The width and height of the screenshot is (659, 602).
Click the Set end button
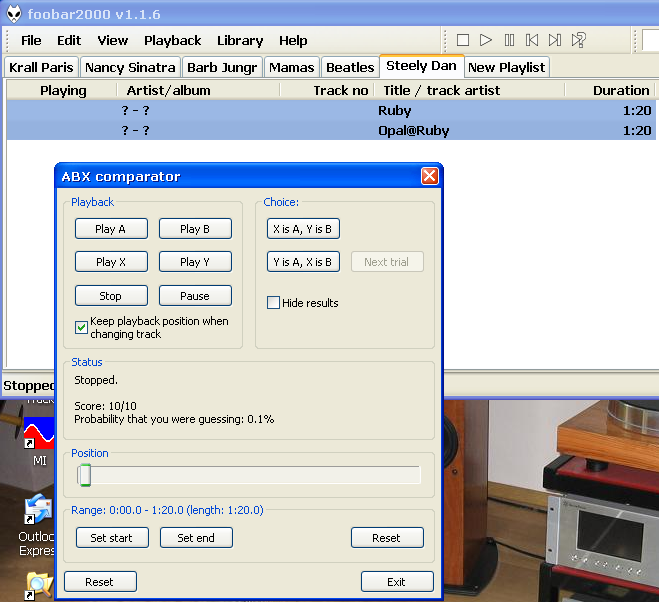point(196,538)
